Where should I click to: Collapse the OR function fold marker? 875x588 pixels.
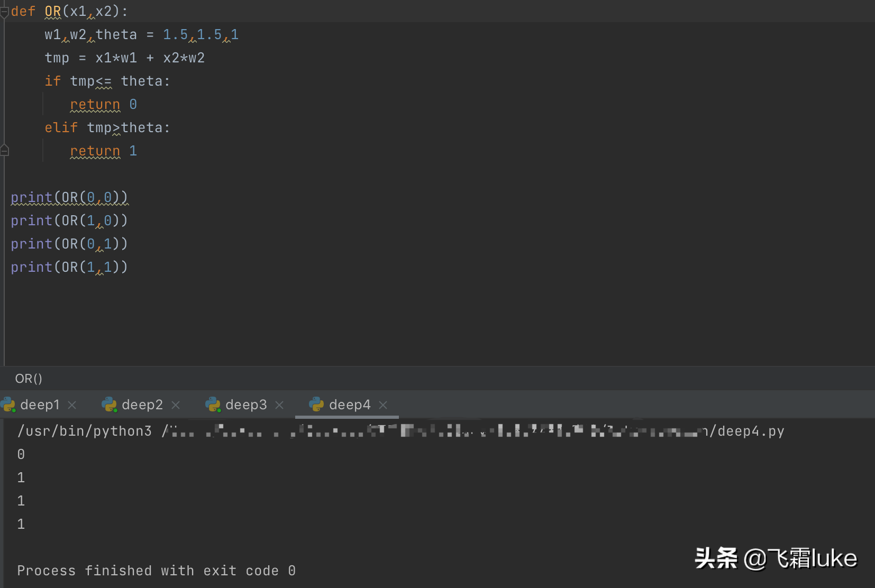click(4, 12)
